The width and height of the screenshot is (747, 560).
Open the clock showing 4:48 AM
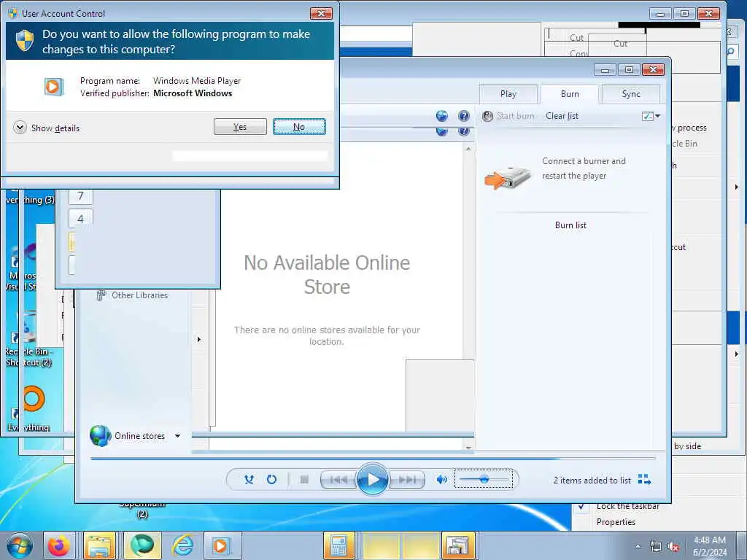click(709, 545)
